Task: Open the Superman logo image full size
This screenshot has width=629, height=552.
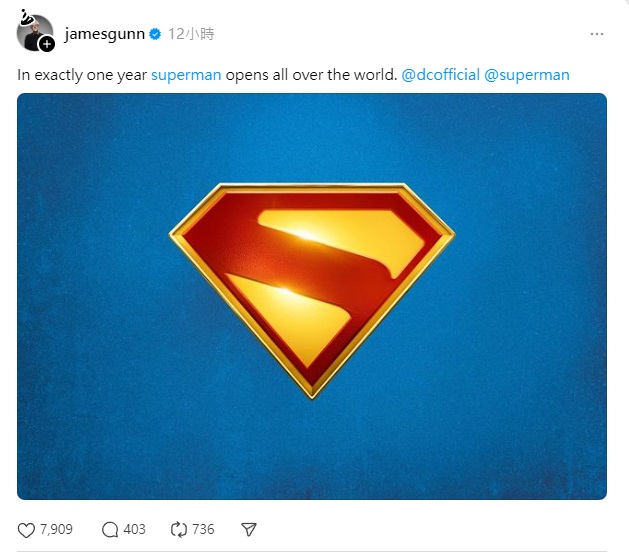Action: (x=312, y=296)
